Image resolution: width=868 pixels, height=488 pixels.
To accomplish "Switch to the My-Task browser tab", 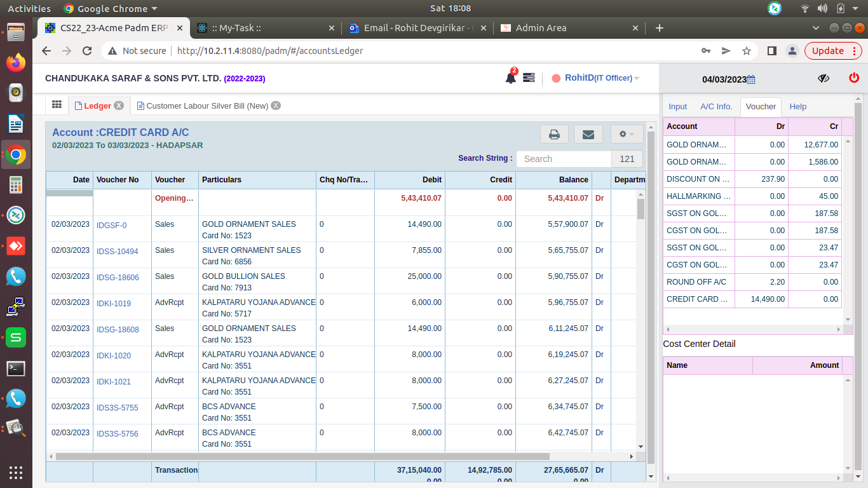I will [x=265, y=28].
